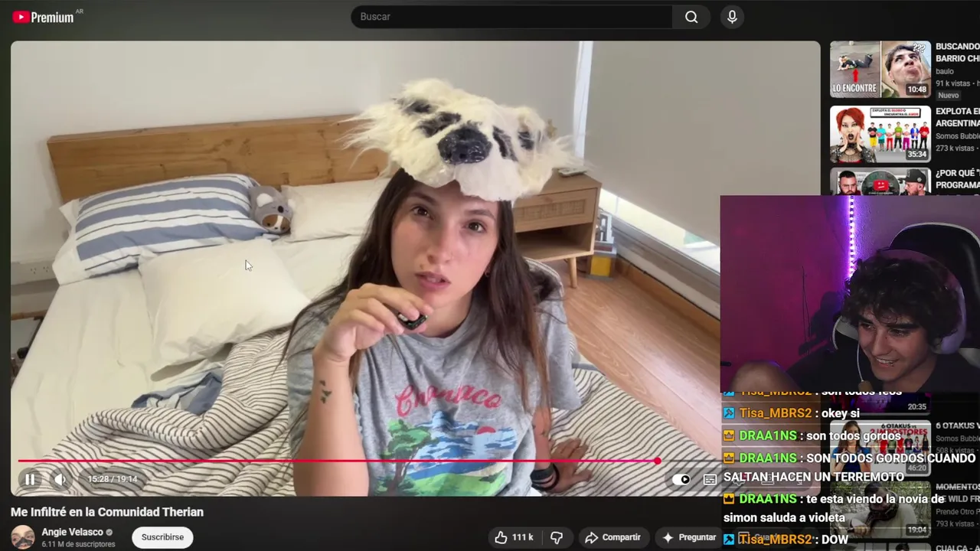This screenshot has height=551, width=980.
Task: Toggle subtitles with the captions icon
Action: [710, 479]
